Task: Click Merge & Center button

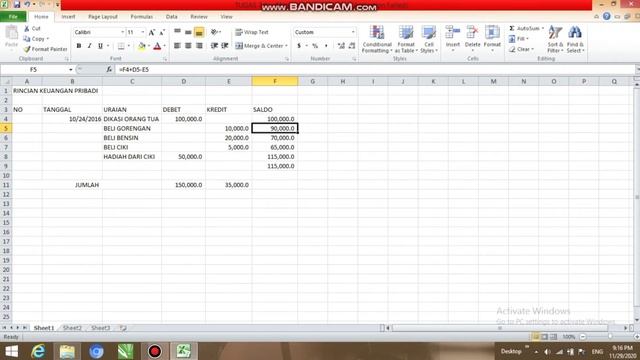Action: (261, 46)
